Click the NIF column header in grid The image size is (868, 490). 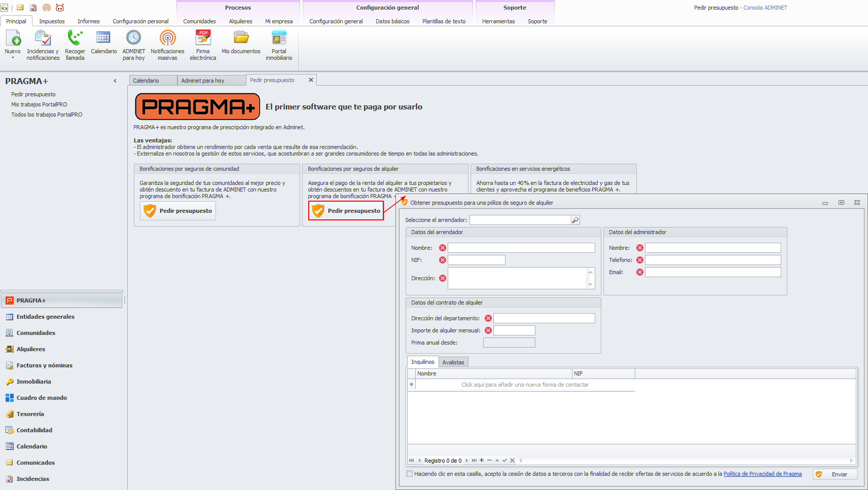pos(603,373)
